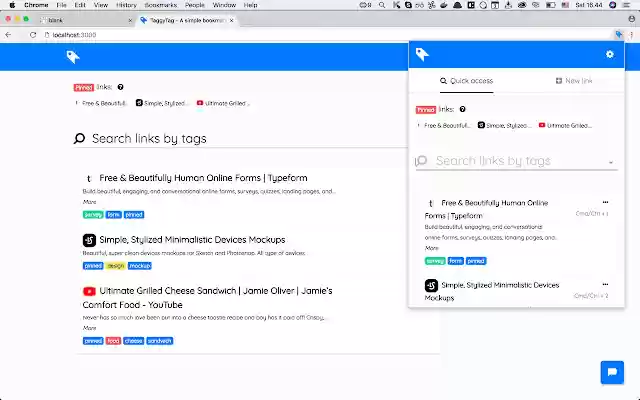Click the Devices Mockups favicon in the main list
This screenshot has width=640, height=400.
click(x=89, y=240)
